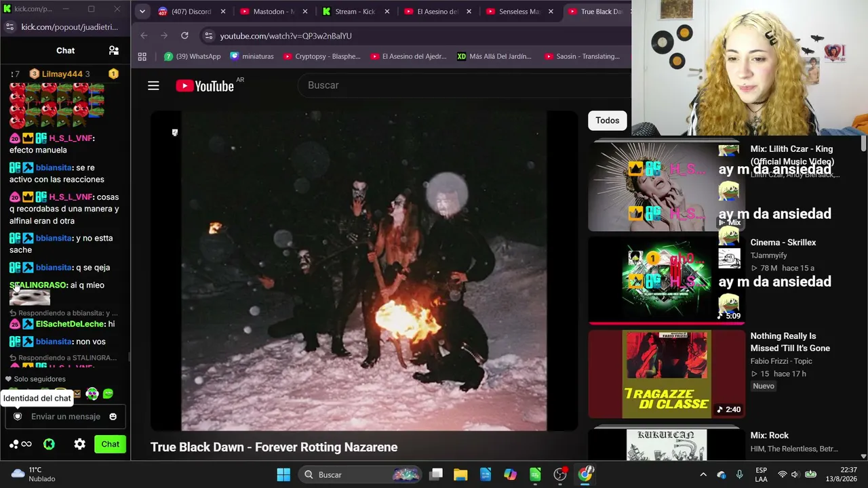Open network settings in system tray
Screen dimensions: 868x488
click(783, 474)
